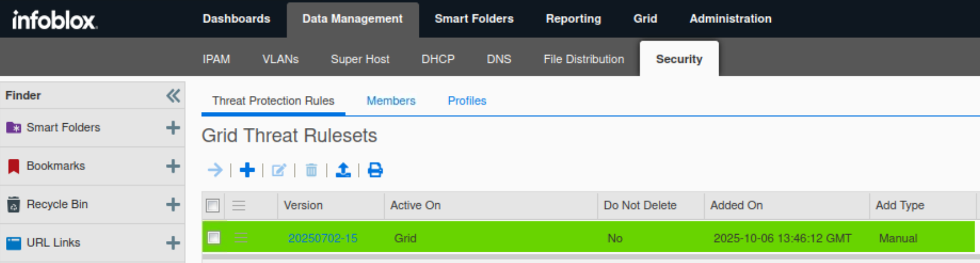Click the infoblox logo

tap(54, 20)
